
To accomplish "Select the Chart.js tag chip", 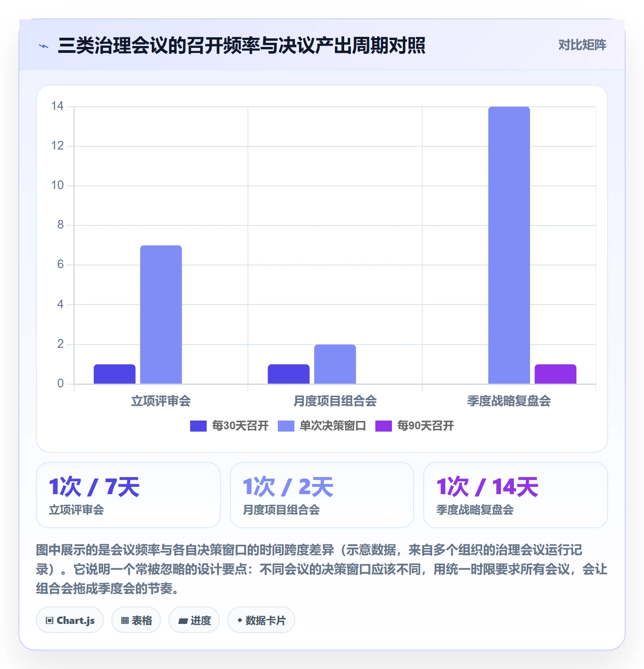I will coord(70,620).
